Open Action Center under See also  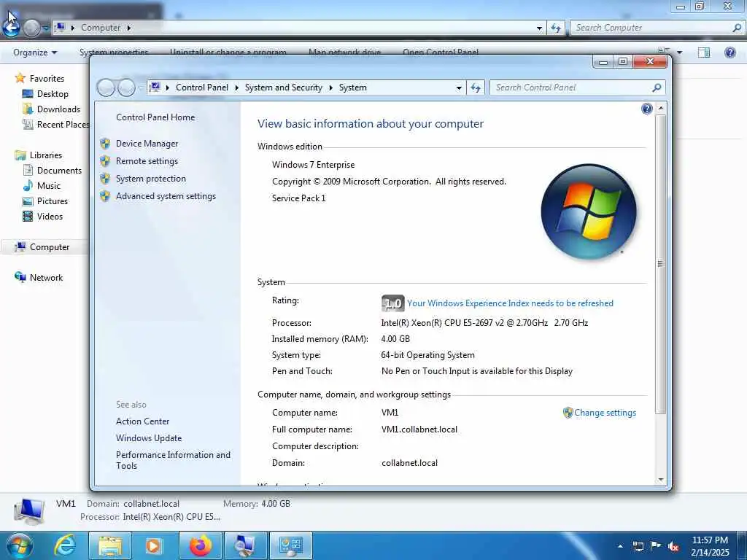pos(142,421)
